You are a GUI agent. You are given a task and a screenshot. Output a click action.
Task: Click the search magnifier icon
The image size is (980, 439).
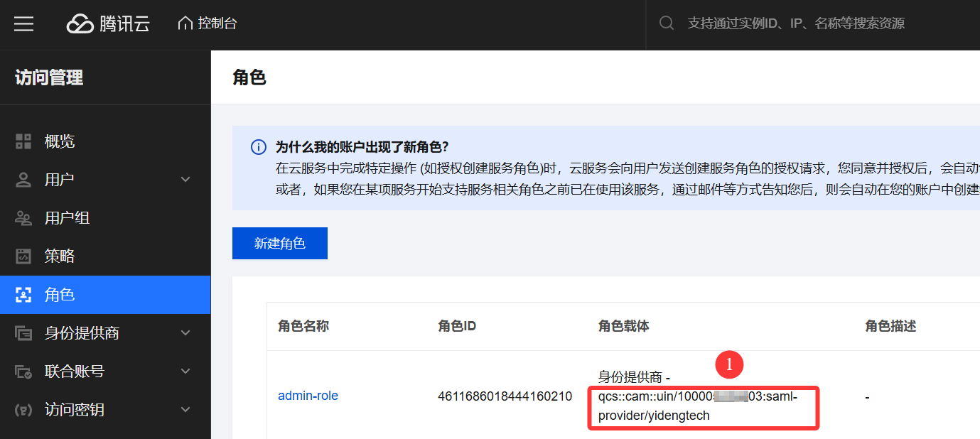667,23
